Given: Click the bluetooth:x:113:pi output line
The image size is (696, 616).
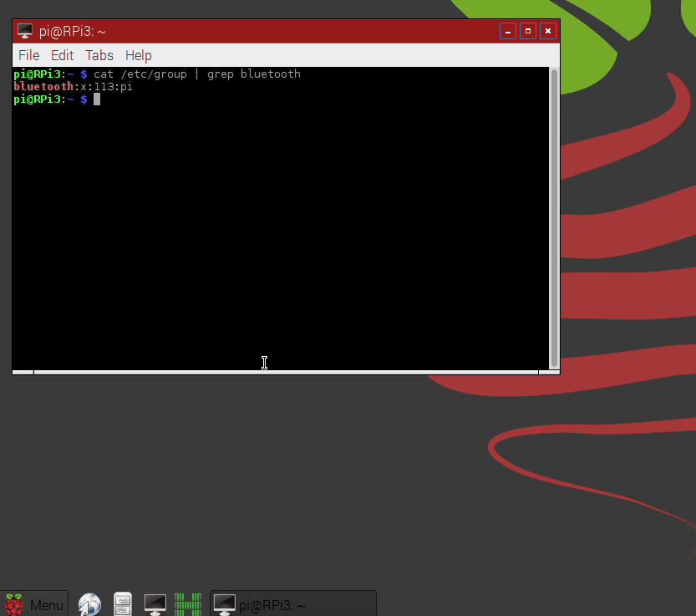Looking at the screenshot, I should pos(73,87).
